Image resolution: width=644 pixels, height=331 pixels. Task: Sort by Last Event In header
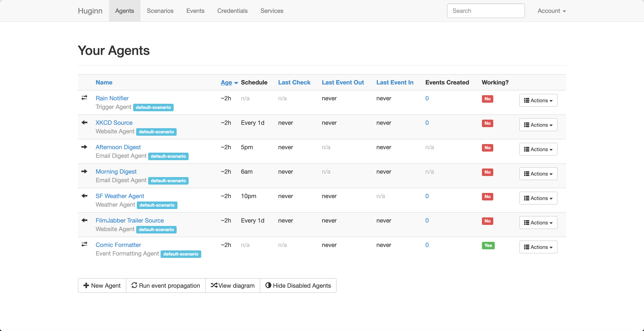[x=395, y=82]
